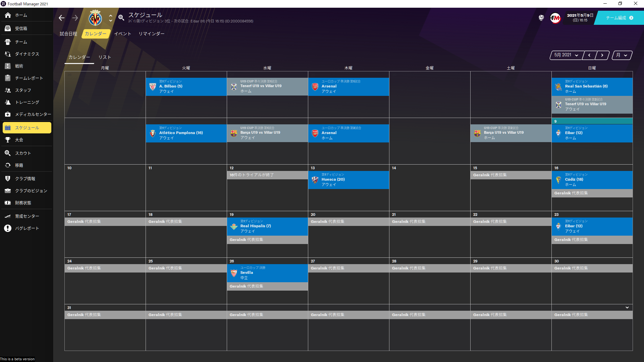The width and height of the screenshot is (644, 362).
Task: Open メディカルセンター medical icon
Action: coord(8,114)
